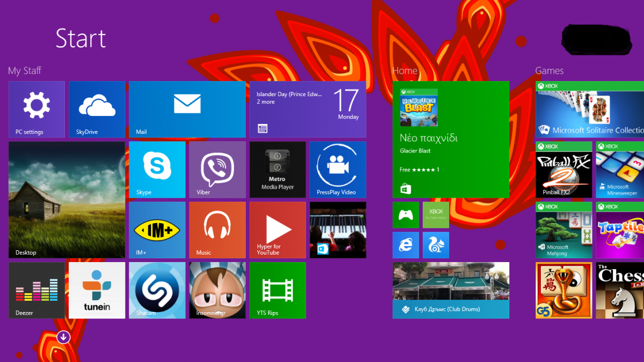The image size is (644, 362).
Task: Open the Club Drums tile
Action: click(x=451, y=291)
